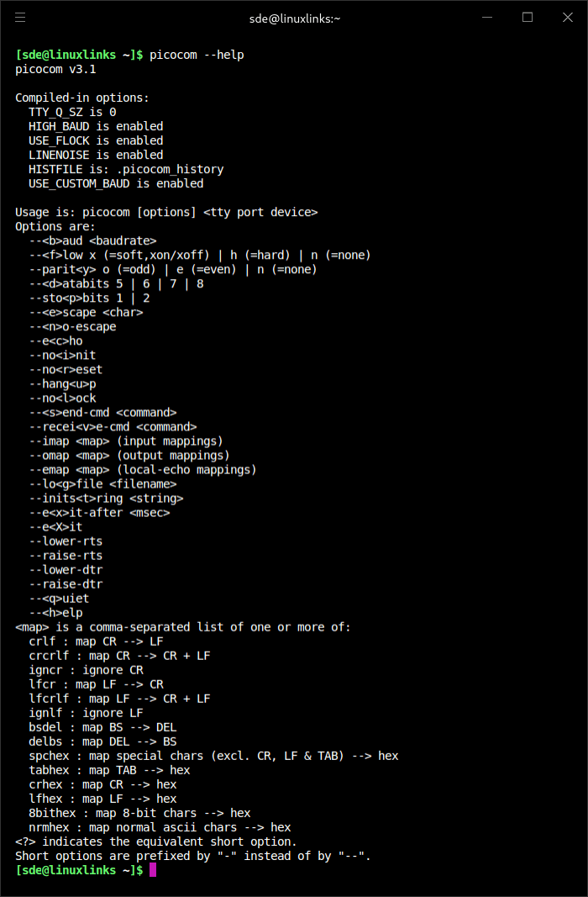Click the nrmhex normal ascii chars line
588x897 pixels.
tap(160, 827)
